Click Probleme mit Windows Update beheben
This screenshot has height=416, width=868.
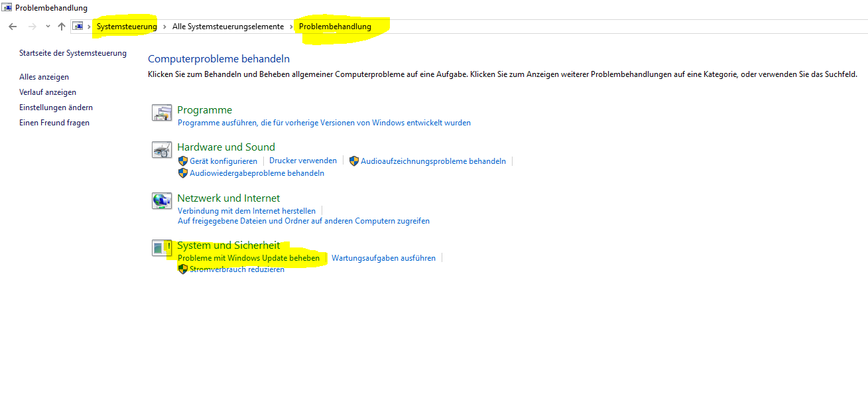pos(249,258)
